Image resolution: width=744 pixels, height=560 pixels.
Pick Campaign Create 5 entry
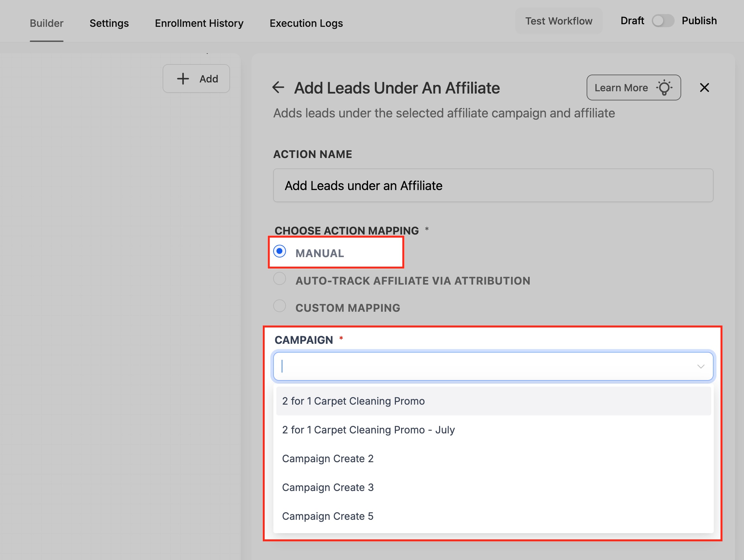(x=328, y=516)
